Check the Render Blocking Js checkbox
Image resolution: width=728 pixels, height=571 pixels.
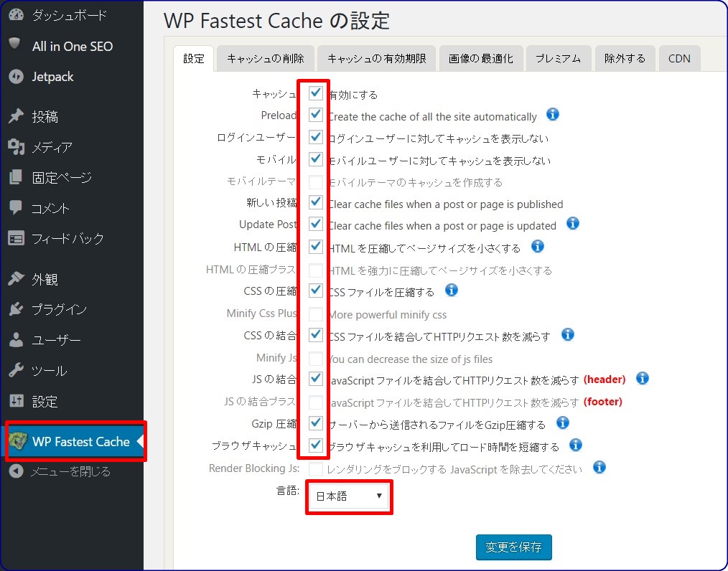coord(316,469)
